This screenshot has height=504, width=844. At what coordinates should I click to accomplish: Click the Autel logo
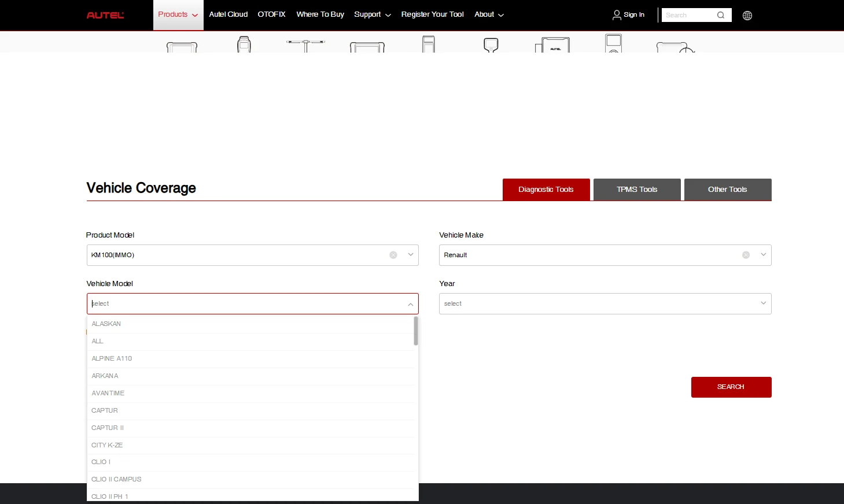[x=105, y=15]
